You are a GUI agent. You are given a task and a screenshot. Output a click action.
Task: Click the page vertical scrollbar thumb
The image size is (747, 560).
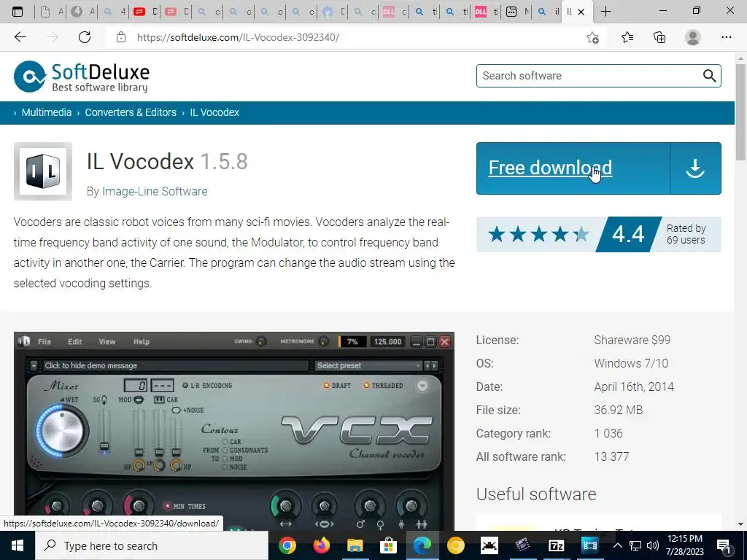[740, 112]
